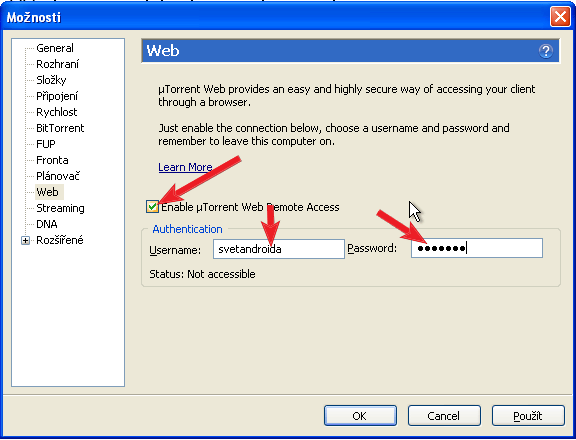Go to Připojení settings
This screenshot has height=440, width=576.
click(57, 96)
